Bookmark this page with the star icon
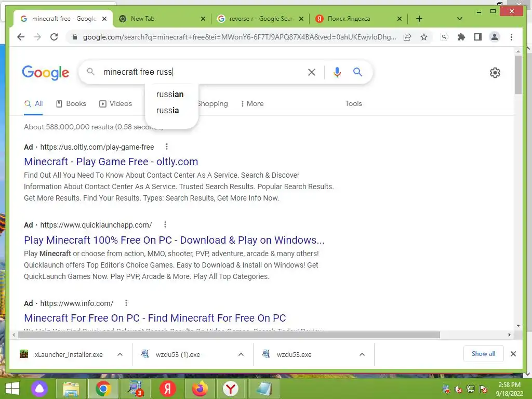This screenshot has height=399, width=532. [x=424, y=37]
